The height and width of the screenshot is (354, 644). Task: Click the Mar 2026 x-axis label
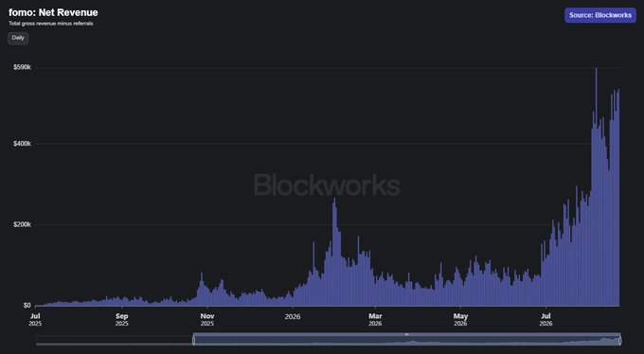(x=375, y=320)
